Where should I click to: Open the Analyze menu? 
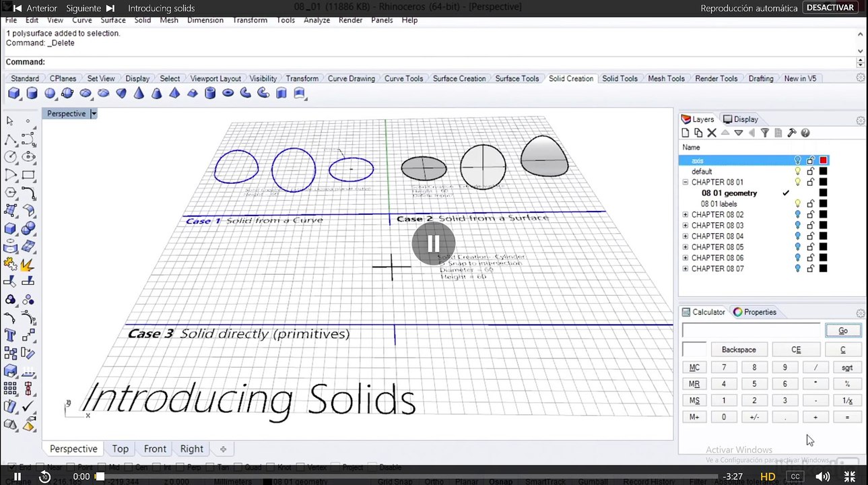[x=316, y=20]
